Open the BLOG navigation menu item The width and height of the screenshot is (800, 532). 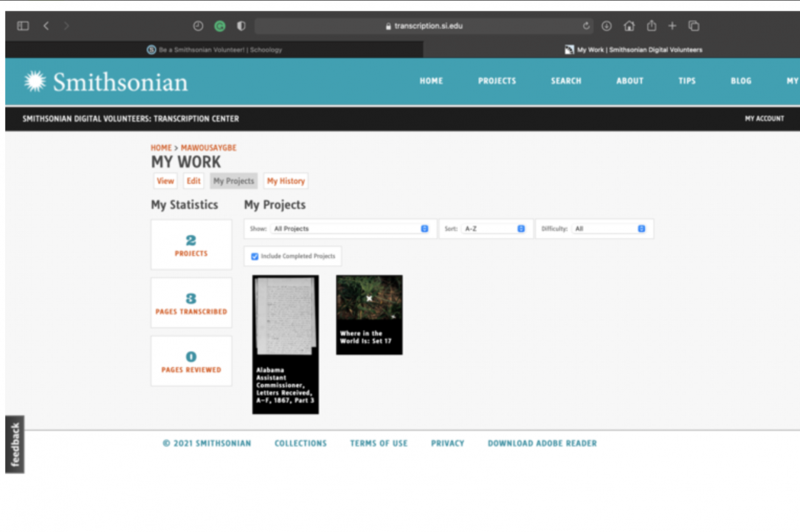pos(741,81)
